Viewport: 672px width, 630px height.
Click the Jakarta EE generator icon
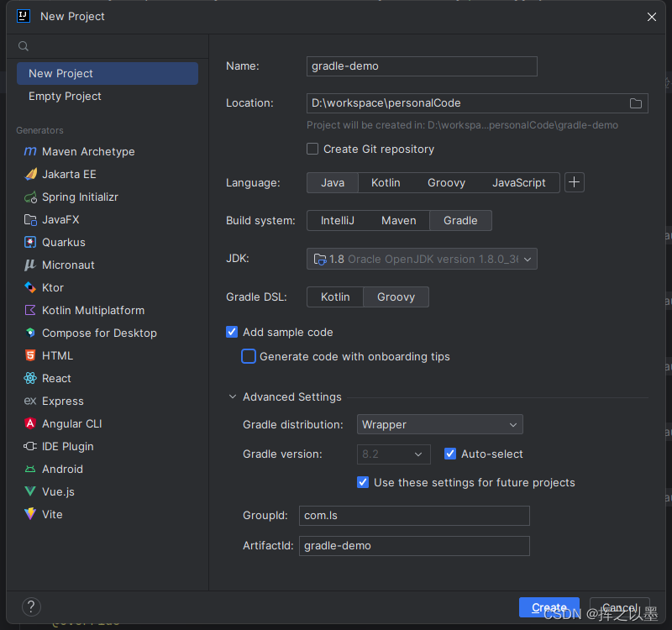[x=30, y=174]
